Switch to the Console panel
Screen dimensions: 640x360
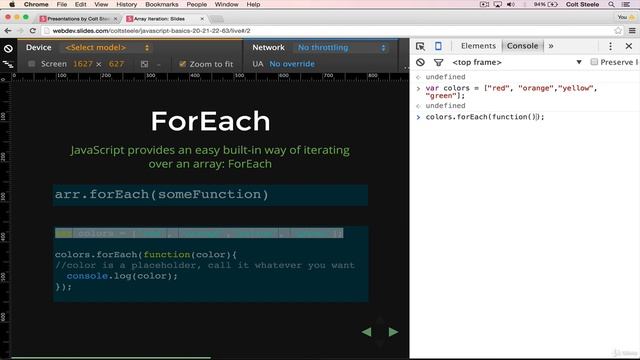coord(522,46)
